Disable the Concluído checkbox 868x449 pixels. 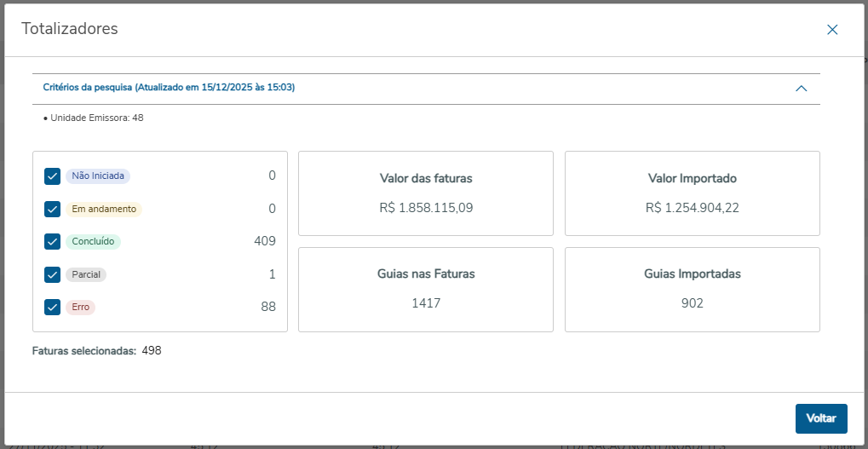53,241
